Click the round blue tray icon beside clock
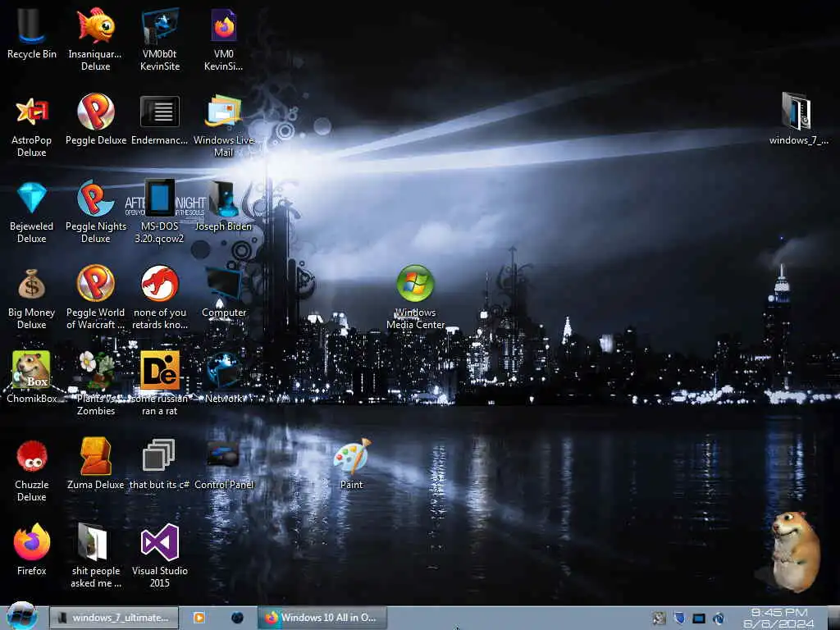 coord(719,619)
